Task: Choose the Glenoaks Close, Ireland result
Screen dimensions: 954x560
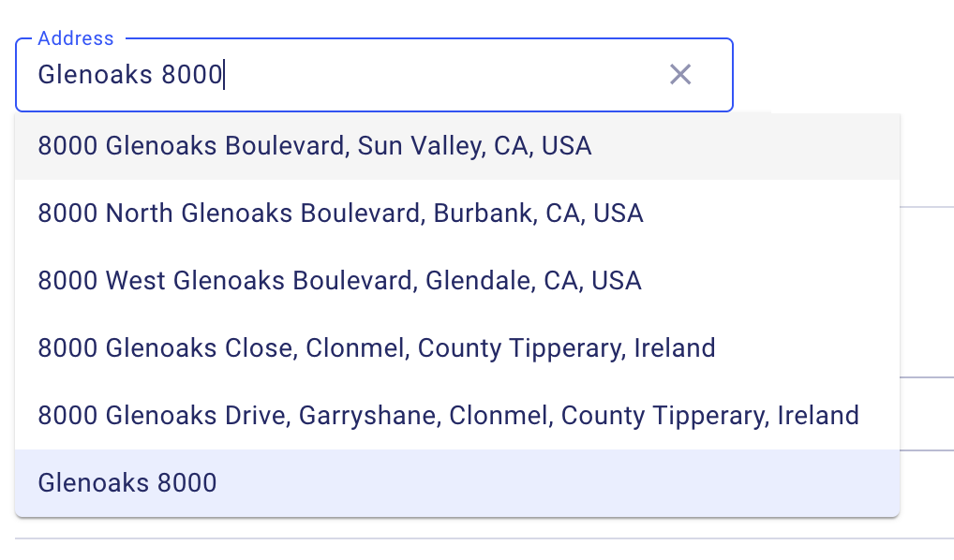Action: coord(376,348)
